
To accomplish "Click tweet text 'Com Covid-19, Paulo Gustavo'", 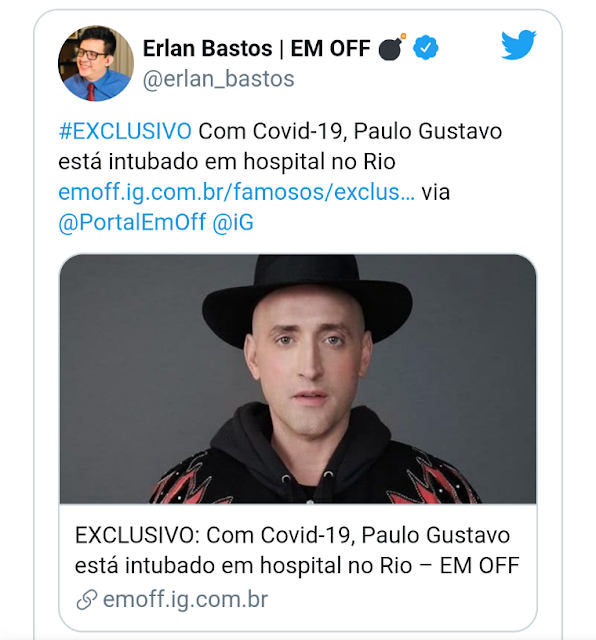I will (x=350, y=131).
